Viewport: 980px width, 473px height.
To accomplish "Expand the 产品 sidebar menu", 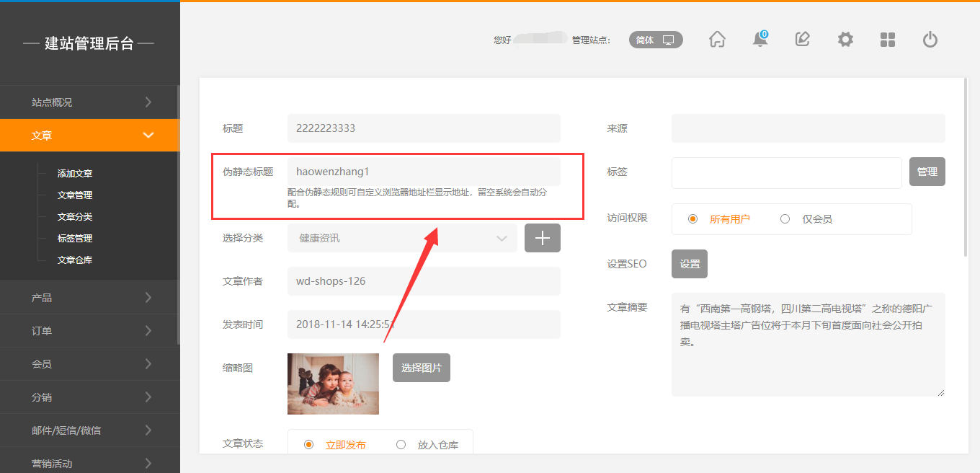I will (x=89, y=298).
